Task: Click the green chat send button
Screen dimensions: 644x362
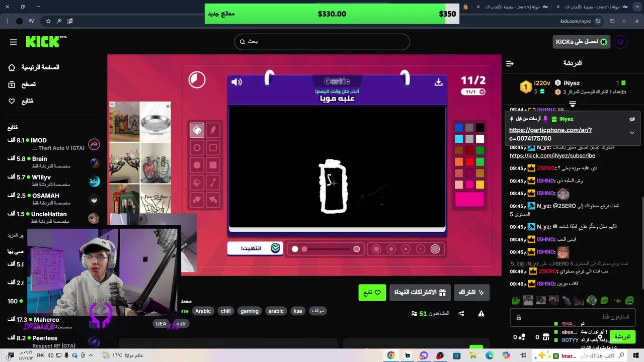Action: pos(622,337)
